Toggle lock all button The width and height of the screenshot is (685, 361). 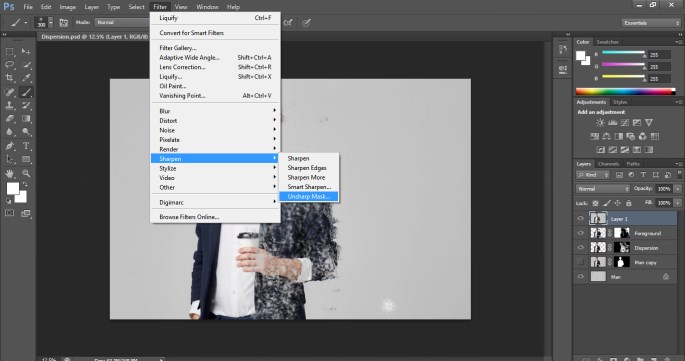[629, 203]
